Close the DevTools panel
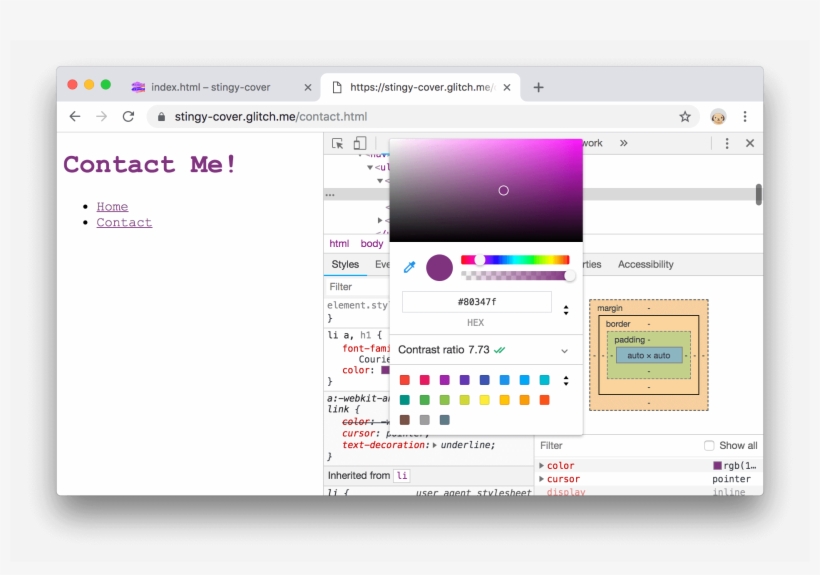Screen dimensions: 820x575 [x=750, y=143]
